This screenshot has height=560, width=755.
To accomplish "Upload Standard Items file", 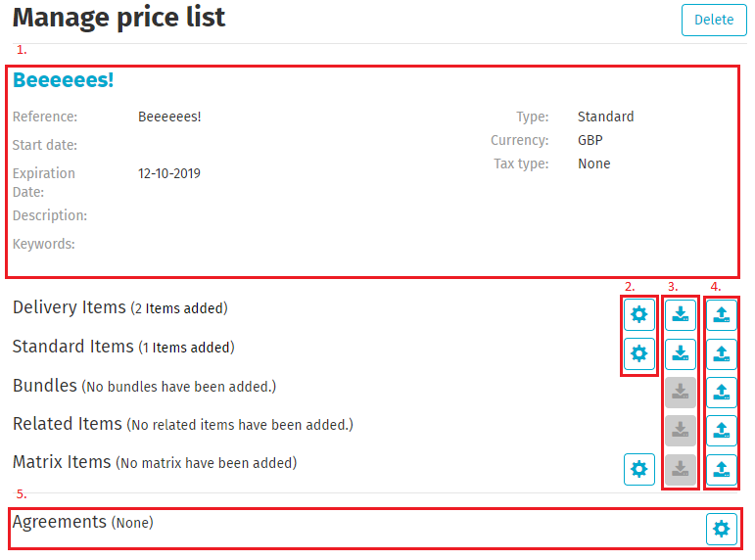I will (722, 352).
